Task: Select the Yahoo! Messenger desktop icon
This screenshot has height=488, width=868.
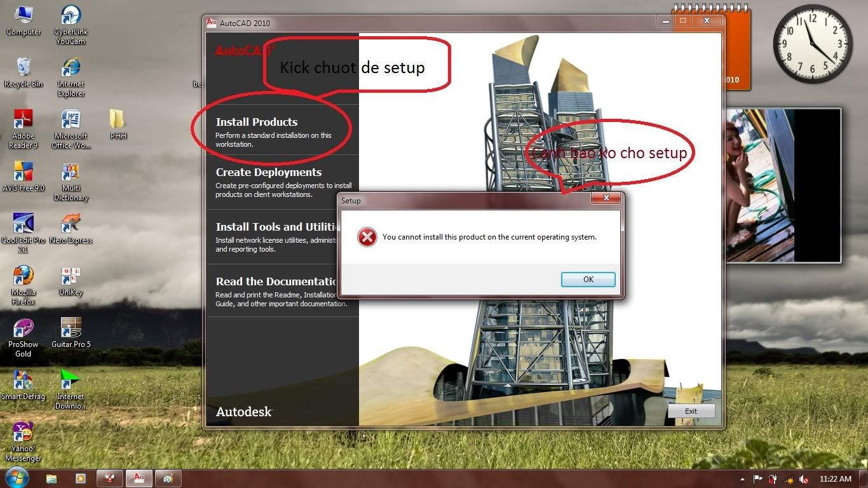Action: tap(24, 442)
